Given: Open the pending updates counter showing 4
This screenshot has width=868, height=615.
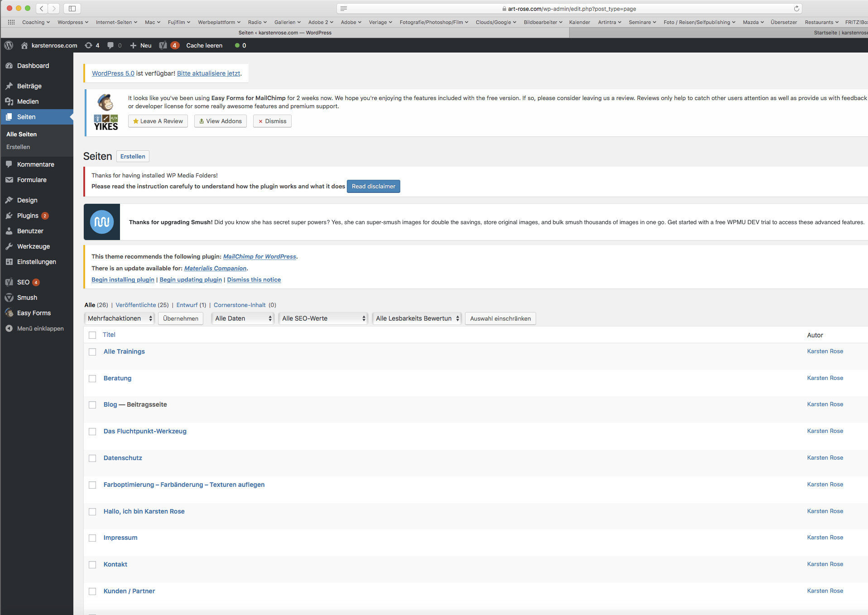Looking at the screenshot, I should click(x=92, y=45).
